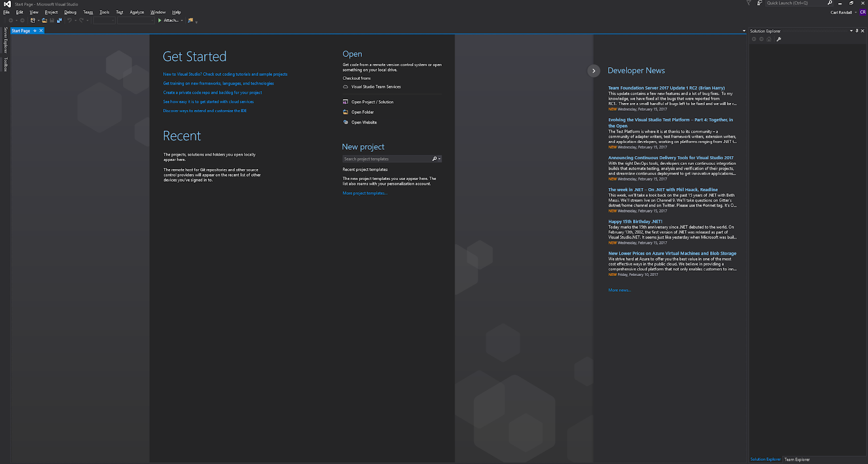Click the Navigate Forward toolbar arrow
This screenshot has height=464, width=868.
[22, 21]
